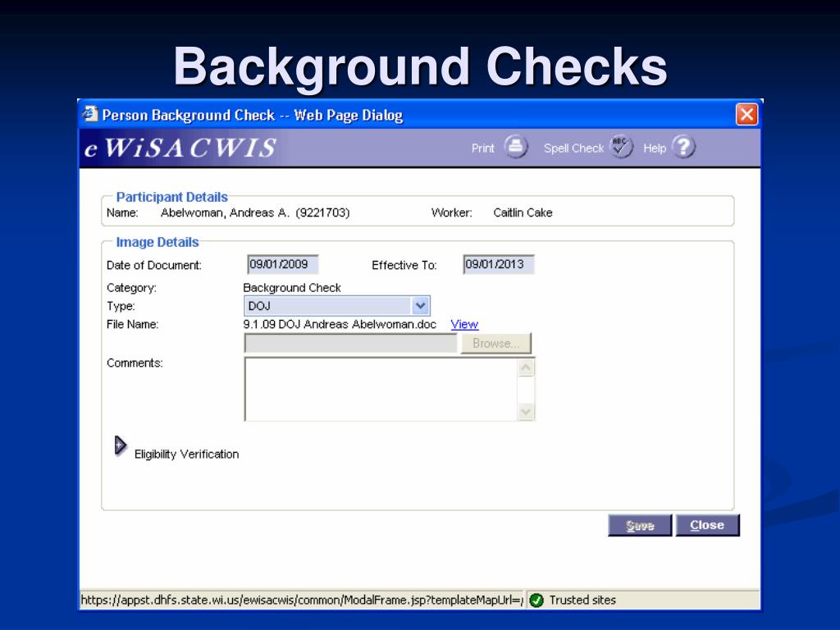This screenshot has width=840, height=630.
Task: Click the Trusted sites green check icon
Action: [537, 600]
